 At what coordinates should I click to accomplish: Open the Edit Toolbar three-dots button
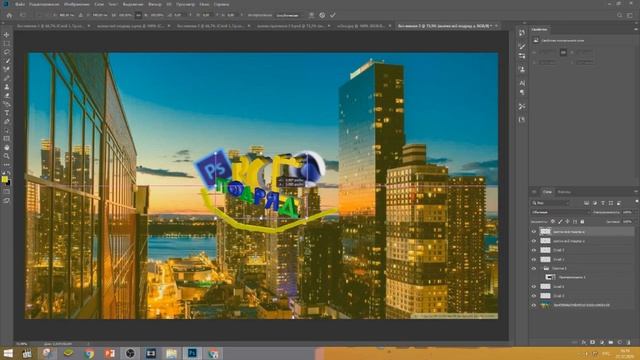7,164
